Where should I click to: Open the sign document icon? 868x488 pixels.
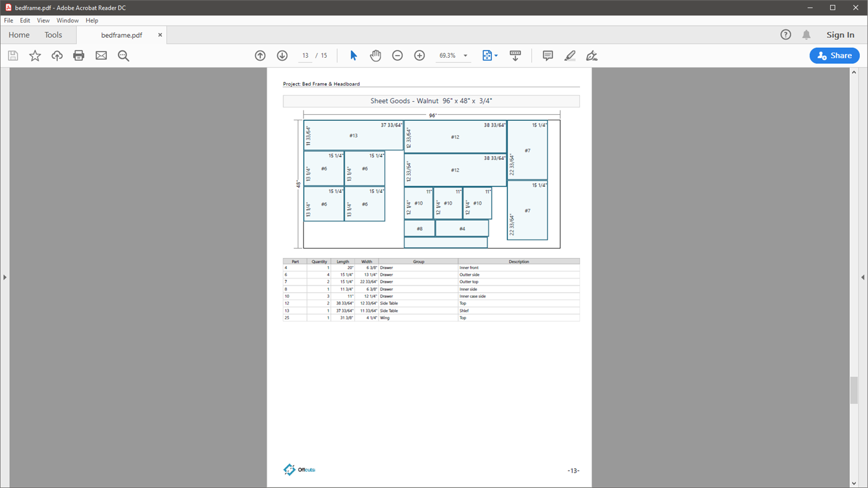[x=592, y=56]
